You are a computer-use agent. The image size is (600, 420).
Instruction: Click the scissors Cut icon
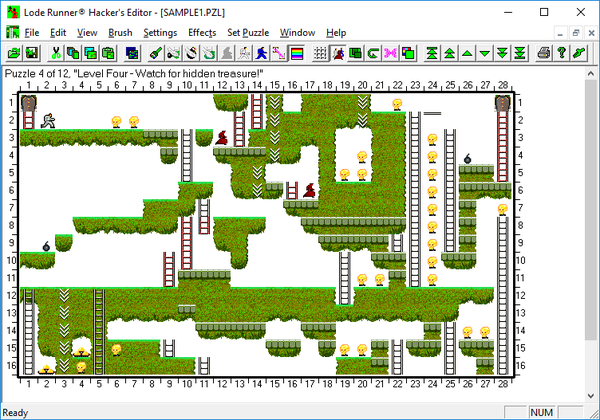59,53
